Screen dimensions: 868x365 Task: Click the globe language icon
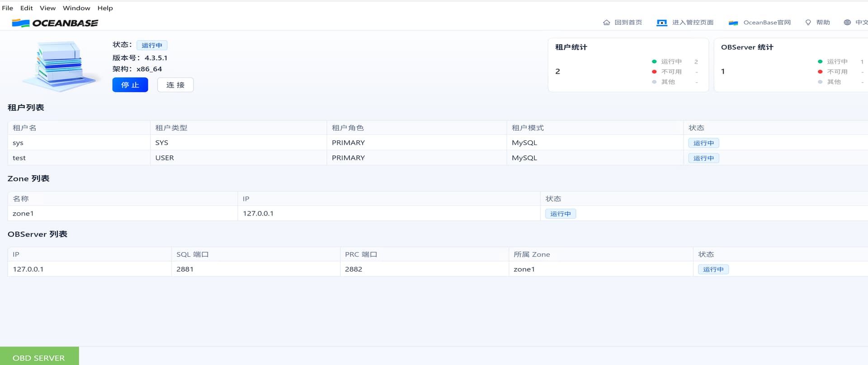(x=847, y=23)
